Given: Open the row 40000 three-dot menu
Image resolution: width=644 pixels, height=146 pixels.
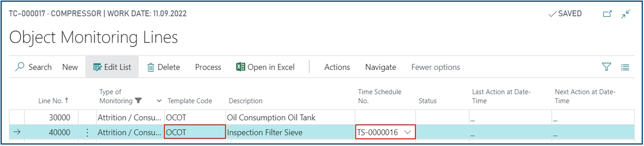Looking at the screenshot, I should (x=87, y=132).
